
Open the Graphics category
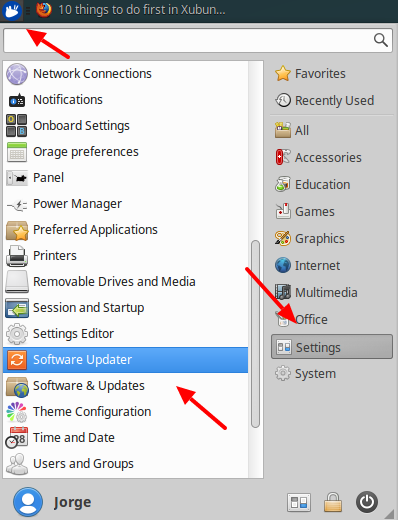(310, 238)
